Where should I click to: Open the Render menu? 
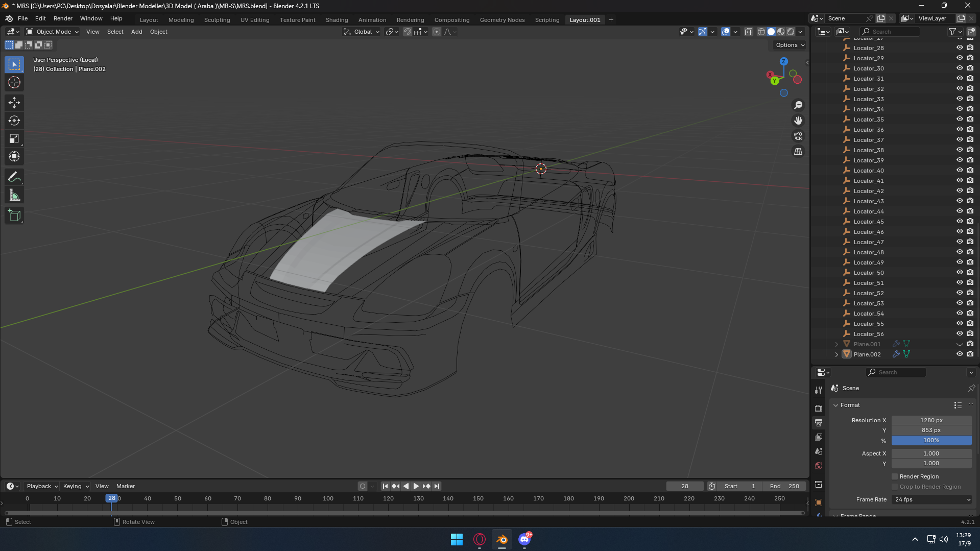(63, 18)
